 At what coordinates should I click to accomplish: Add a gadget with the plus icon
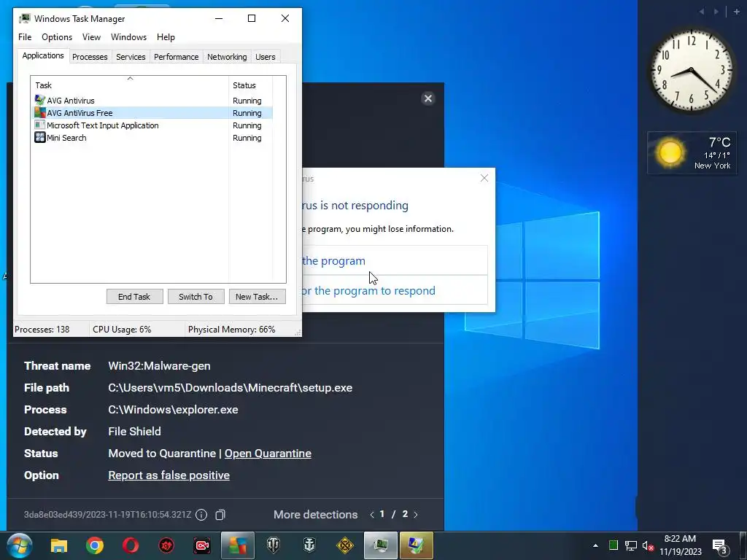pos(737,12)
